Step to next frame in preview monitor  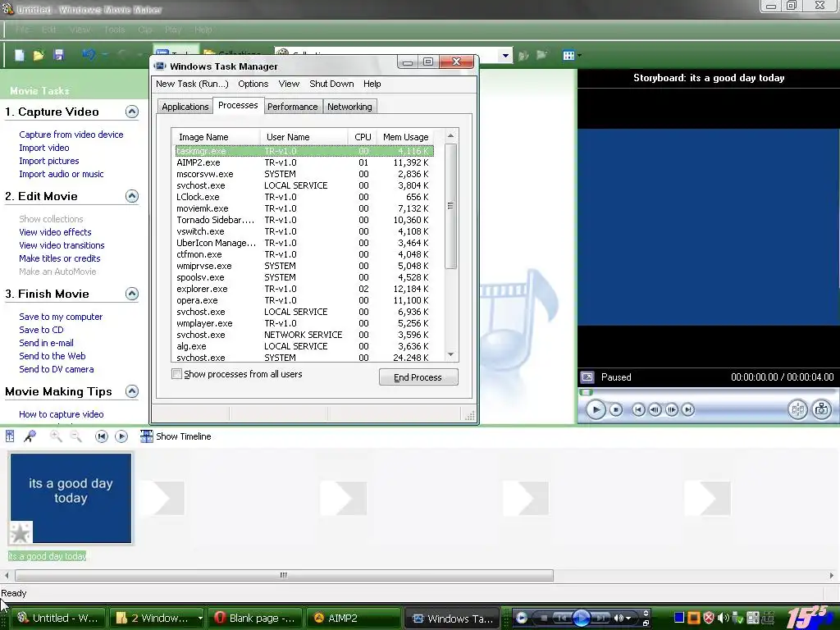click(671, 410)
